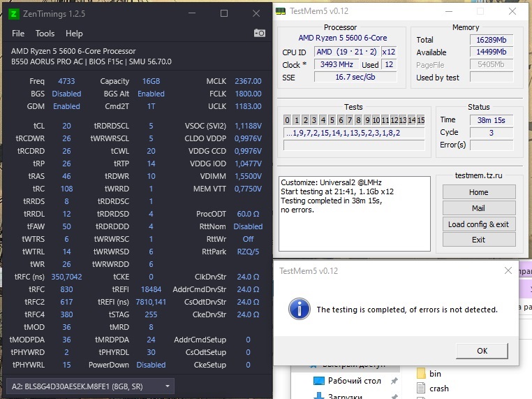Click the Загрузки download arrow icon

click(318, 396)
